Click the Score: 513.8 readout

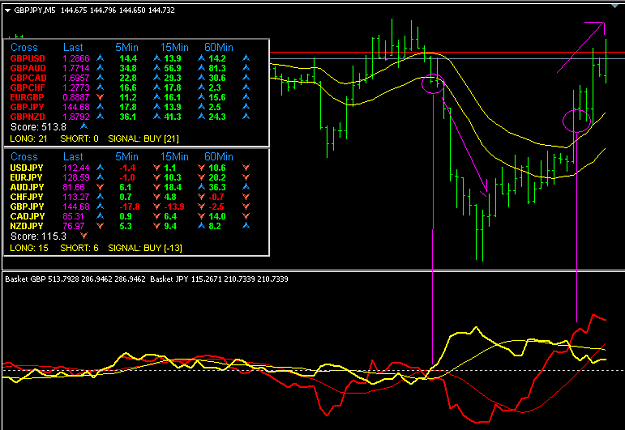(38, 127)
